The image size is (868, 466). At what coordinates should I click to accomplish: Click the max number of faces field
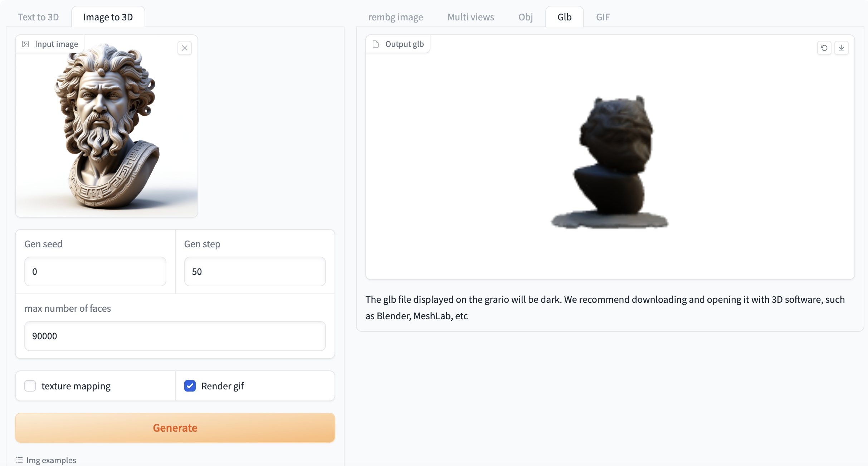(x=175, y=336)
